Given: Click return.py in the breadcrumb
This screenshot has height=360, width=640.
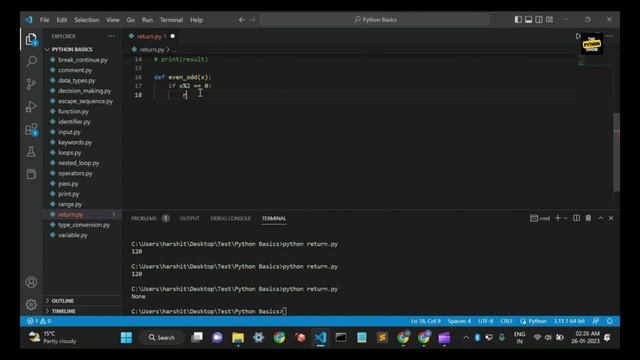Looking at the screenshot, I should pyautogui.click(x=151, y=49).
